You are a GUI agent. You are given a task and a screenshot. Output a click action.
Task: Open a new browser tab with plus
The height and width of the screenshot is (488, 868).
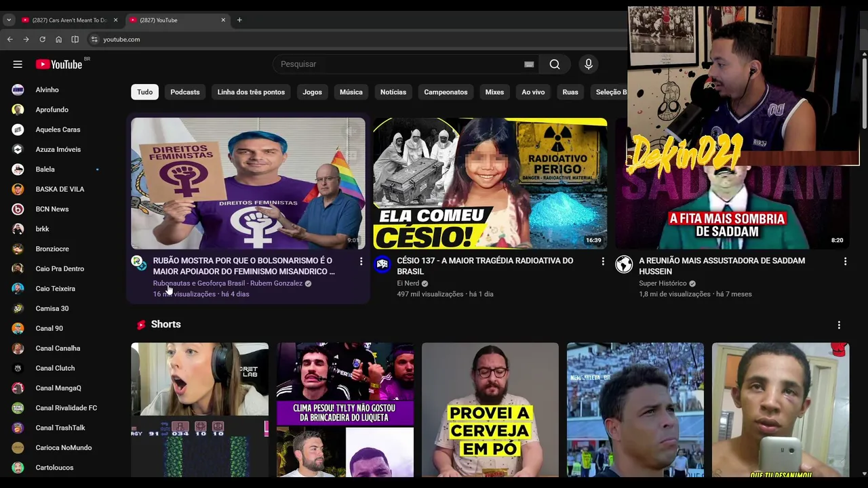239,20
